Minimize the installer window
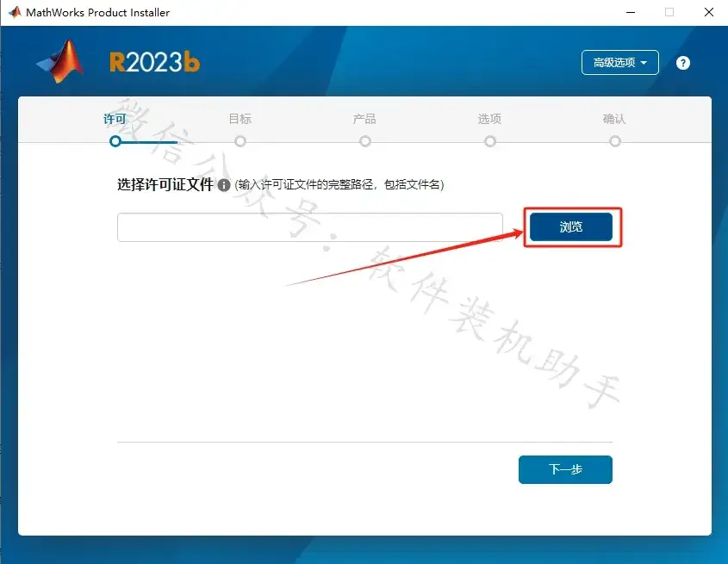 [631, 13]
